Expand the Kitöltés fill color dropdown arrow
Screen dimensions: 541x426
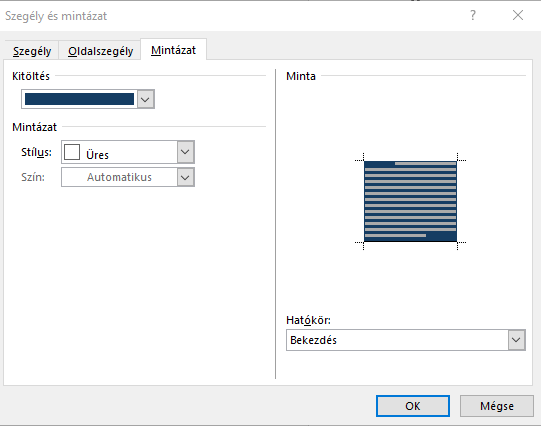(145, 99)
